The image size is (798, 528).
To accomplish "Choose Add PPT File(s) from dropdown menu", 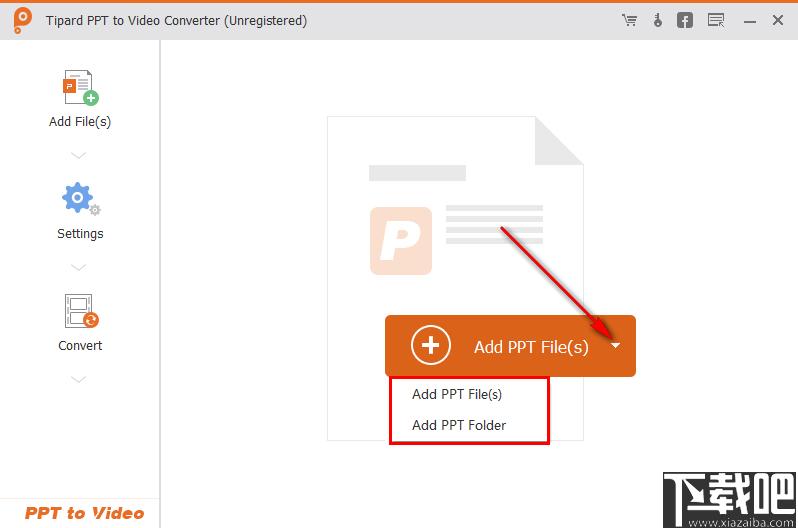I will [x=457, y=394].
